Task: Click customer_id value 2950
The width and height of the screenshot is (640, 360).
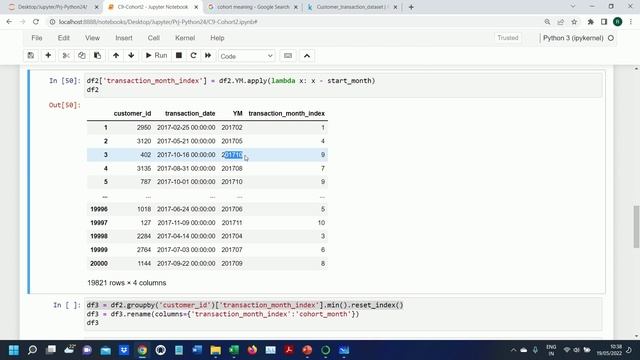Action: 144,128
